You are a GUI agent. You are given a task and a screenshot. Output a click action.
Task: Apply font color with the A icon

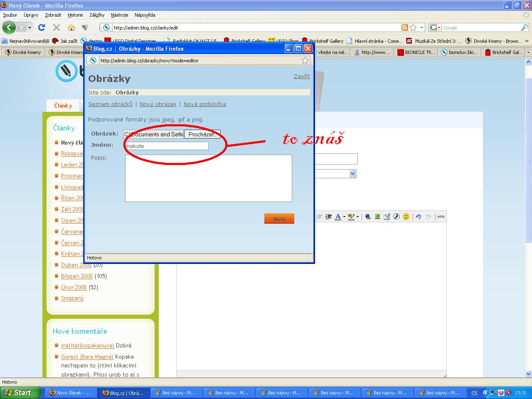coord(338,217)
